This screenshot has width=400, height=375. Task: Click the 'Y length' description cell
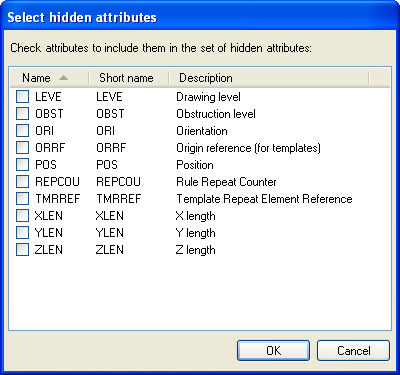195,233
